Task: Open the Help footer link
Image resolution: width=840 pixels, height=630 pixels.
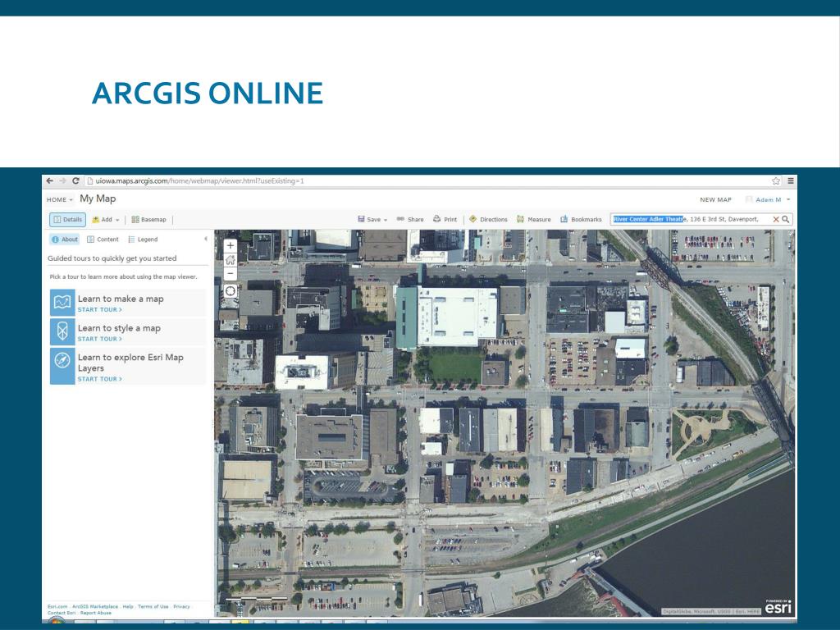Action: tap(127, 606)
